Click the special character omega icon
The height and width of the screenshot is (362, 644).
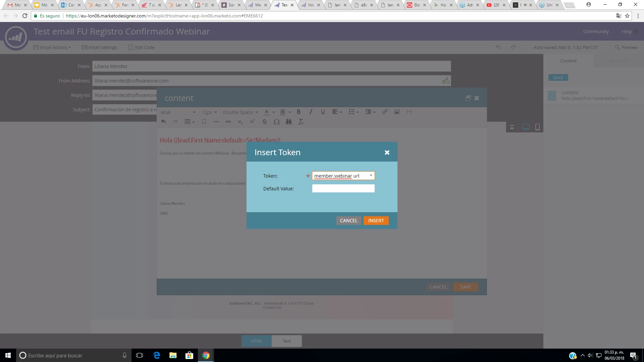click(276, 122)
